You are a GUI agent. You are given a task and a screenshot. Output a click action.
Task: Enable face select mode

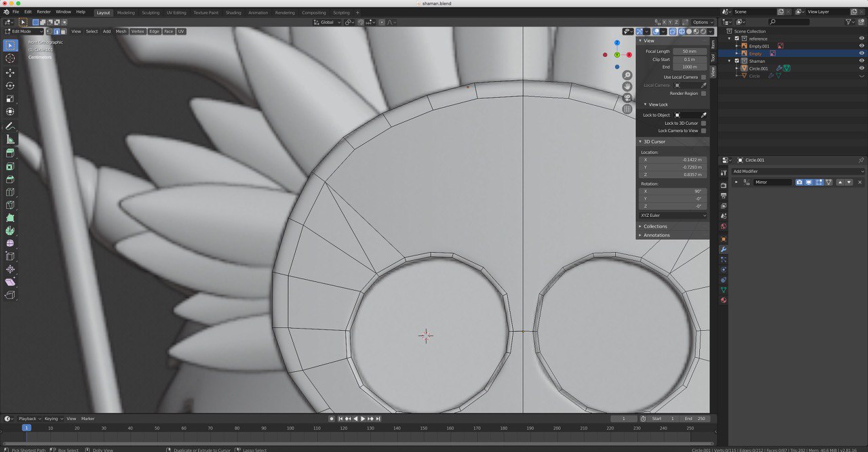pos(63,31)
